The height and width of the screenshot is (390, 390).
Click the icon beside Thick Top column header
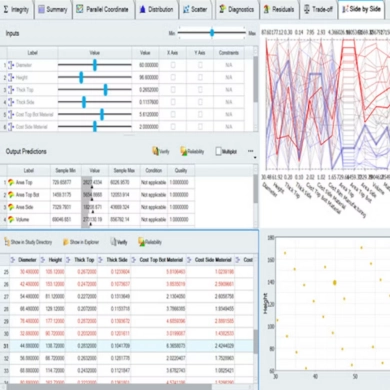68,260
